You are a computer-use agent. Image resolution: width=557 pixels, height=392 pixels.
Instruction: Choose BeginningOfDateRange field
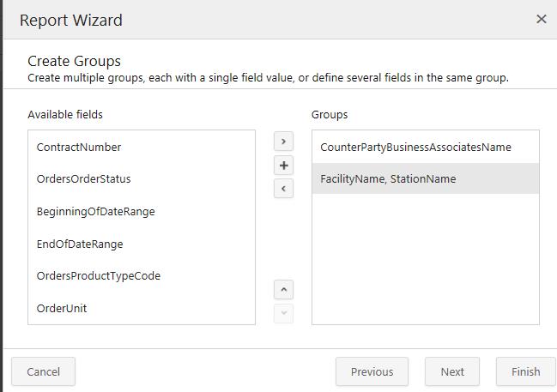[x=96, y=211]
